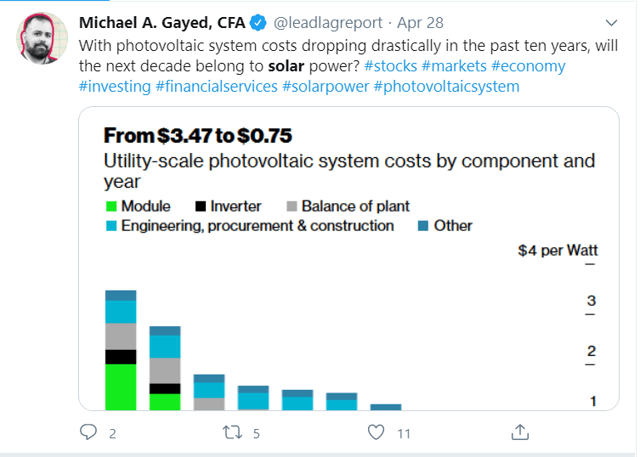The width and height of the screenshot is (640, 457).
Task: Click the reply speech bubble icon
Action: pos(88,432)
